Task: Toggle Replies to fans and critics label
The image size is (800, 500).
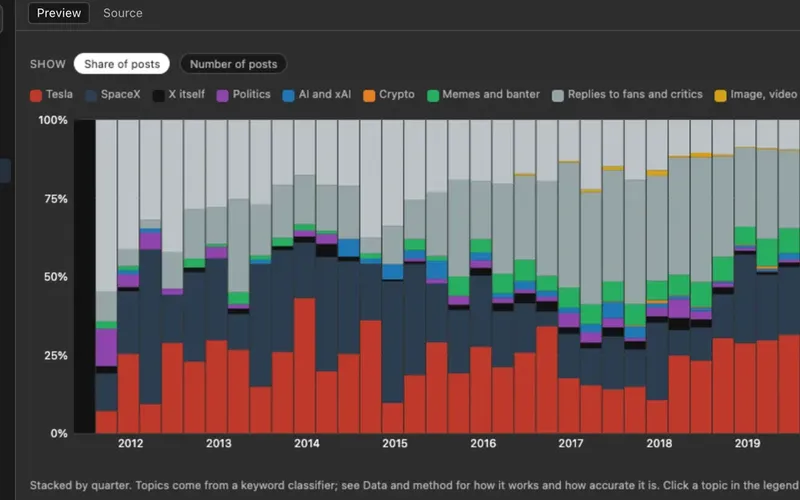Action: point(635,94)
